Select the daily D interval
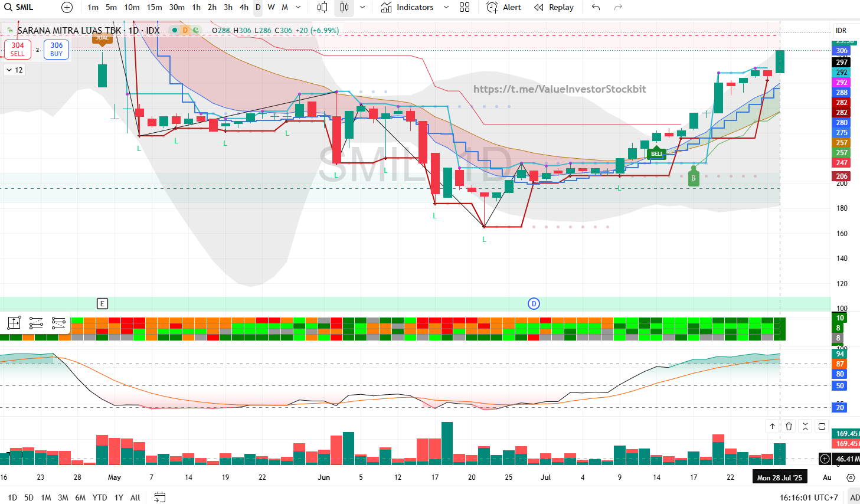860x504 pixels. click(x=258, y=7)
